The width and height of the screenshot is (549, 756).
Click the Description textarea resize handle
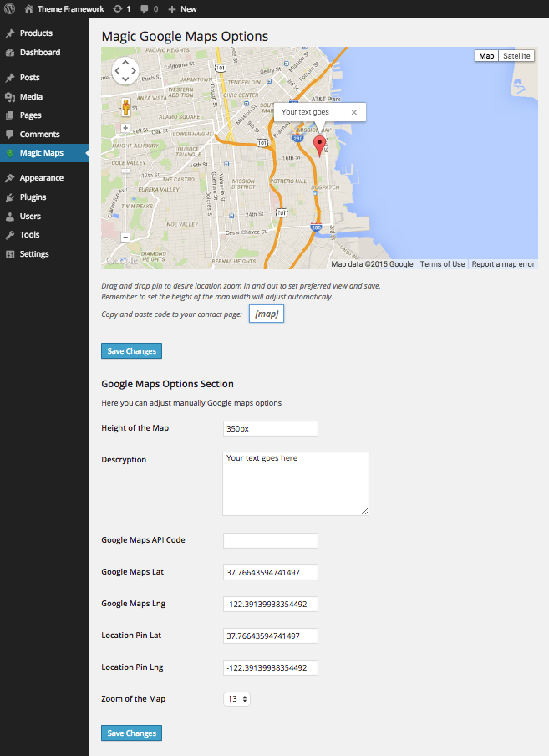[x=365, y=512]
